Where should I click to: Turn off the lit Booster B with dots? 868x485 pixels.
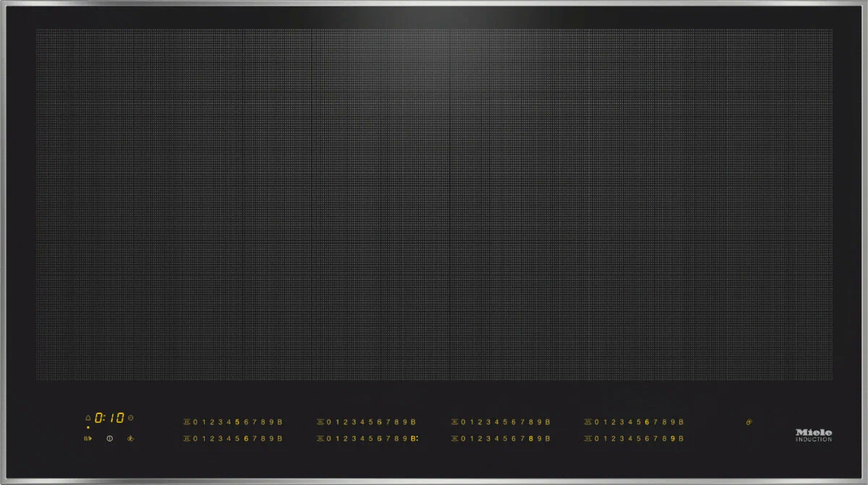414,439
